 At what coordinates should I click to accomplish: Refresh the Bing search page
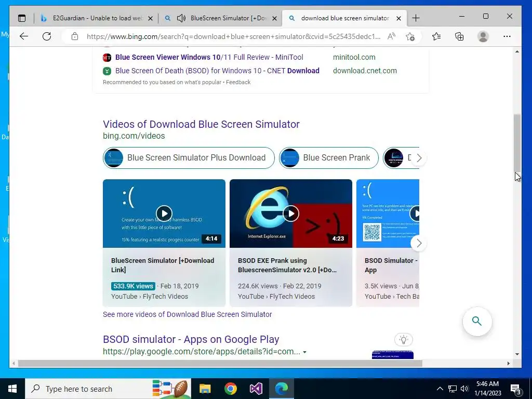(x=47, y=36)
